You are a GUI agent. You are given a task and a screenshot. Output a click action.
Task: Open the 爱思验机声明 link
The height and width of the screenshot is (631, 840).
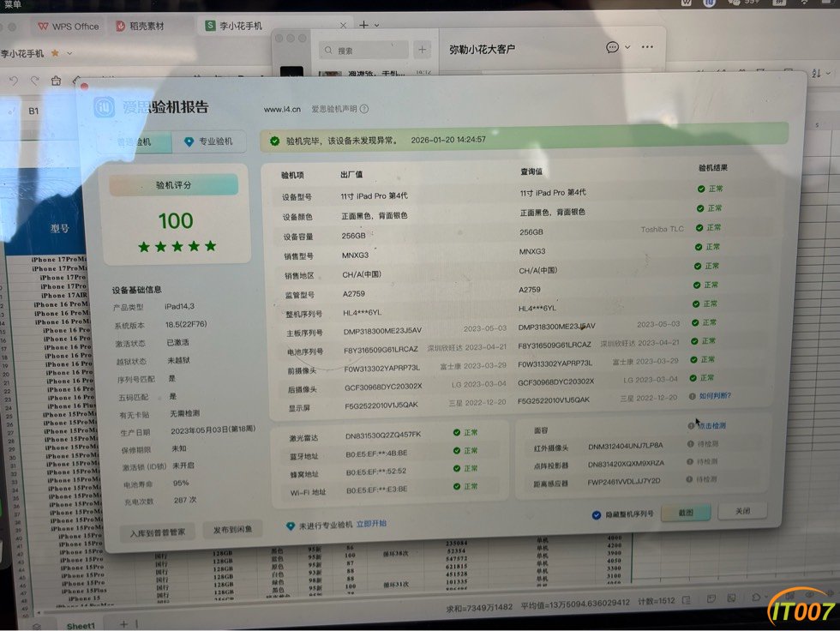tap(334, 109)
